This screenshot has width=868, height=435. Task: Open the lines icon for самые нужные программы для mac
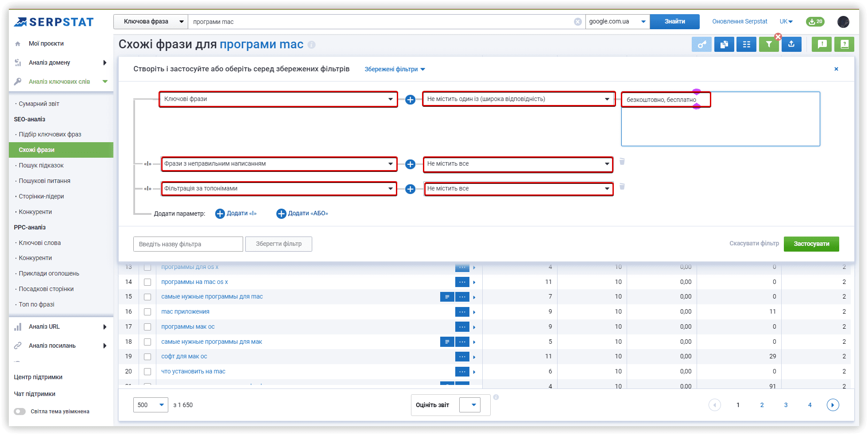447,297
